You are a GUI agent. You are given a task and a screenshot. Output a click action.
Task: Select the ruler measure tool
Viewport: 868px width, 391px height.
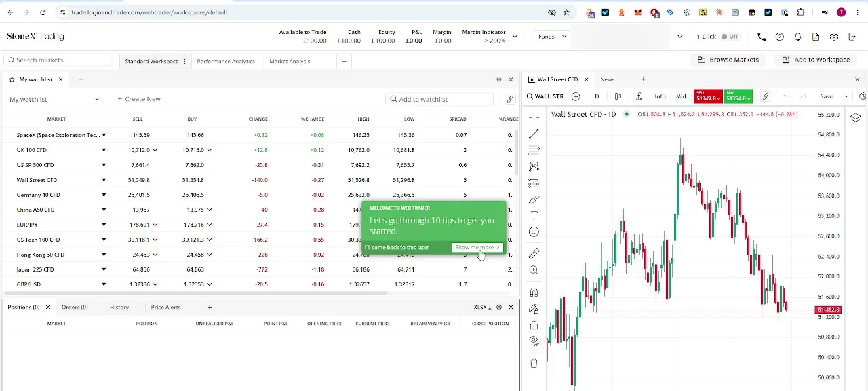(534, 254)
